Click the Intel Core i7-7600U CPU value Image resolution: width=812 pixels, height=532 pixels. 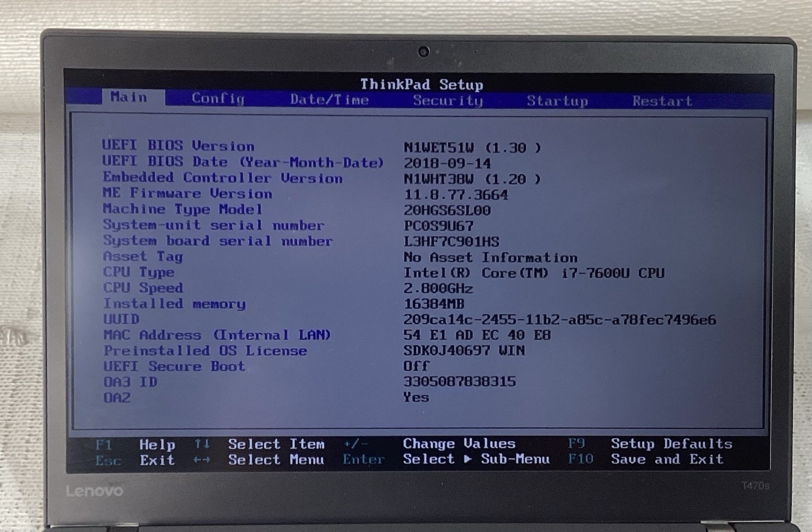click(x=534, y=273)
